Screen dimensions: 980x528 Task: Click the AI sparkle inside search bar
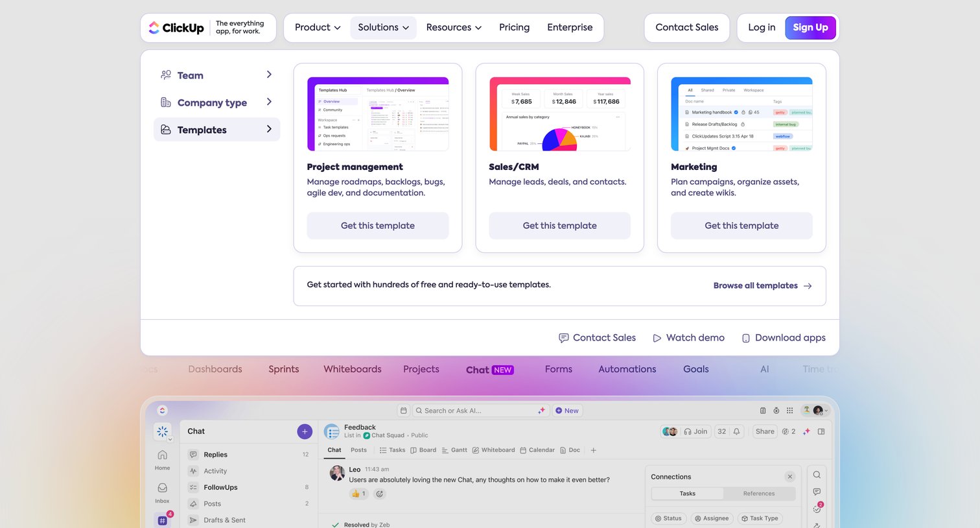(x=541, y=411)
